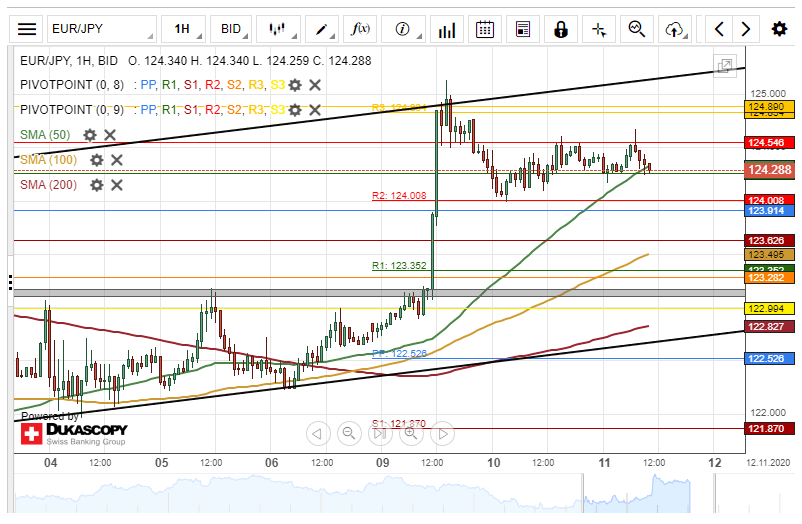Click the timeline navigator strip below chart
802x524 pixels.
[x=400, y=495]
